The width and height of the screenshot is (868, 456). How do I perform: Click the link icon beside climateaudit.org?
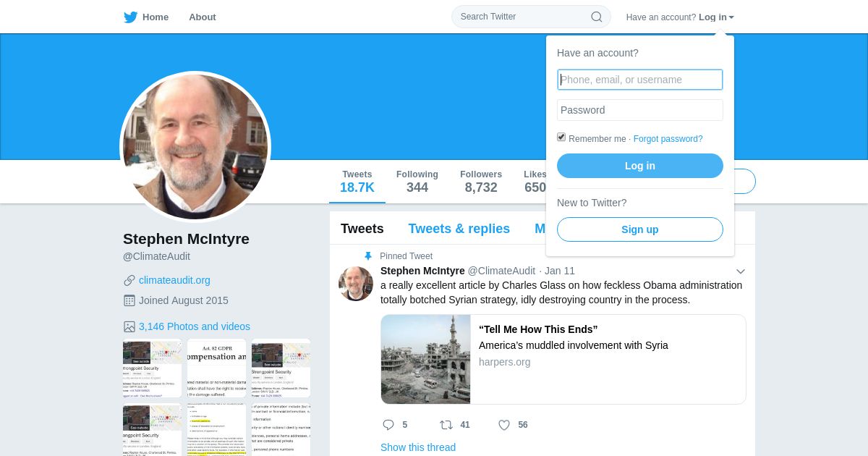pyautogui.click(x=129, y=280)
